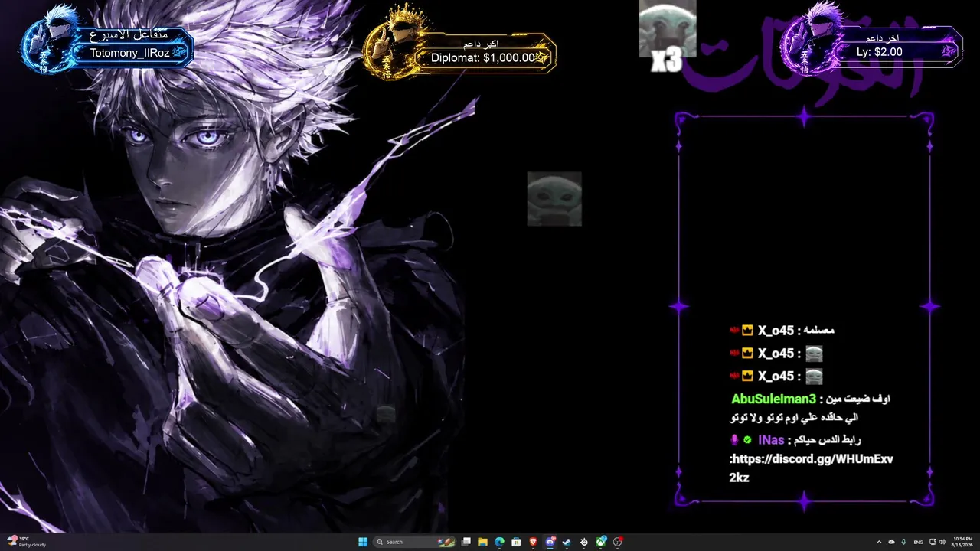Launch File Explorer from the taskbar

[482, 542]
